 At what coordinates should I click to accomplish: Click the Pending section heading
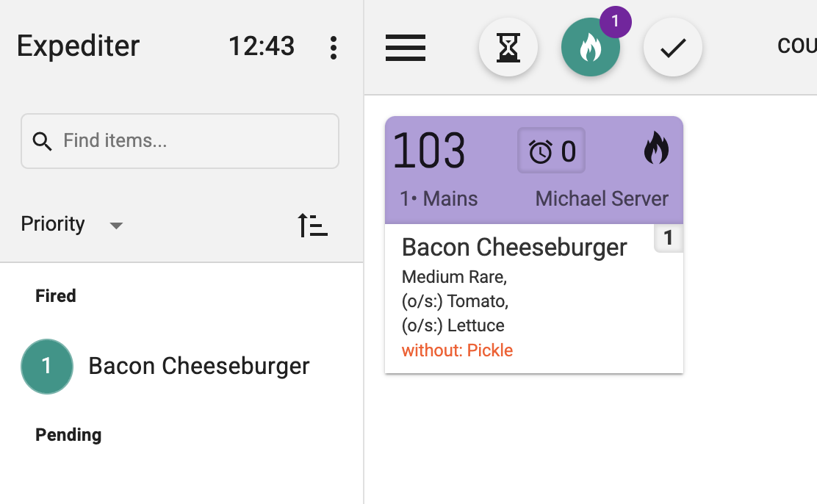coord(68,435)
